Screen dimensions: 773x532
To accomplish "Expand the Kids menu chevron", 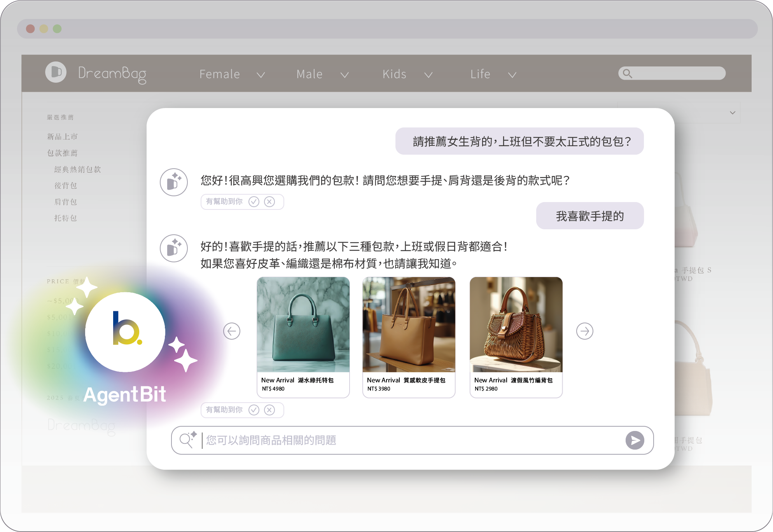I will pyautogui.click(x=428, y=75).
